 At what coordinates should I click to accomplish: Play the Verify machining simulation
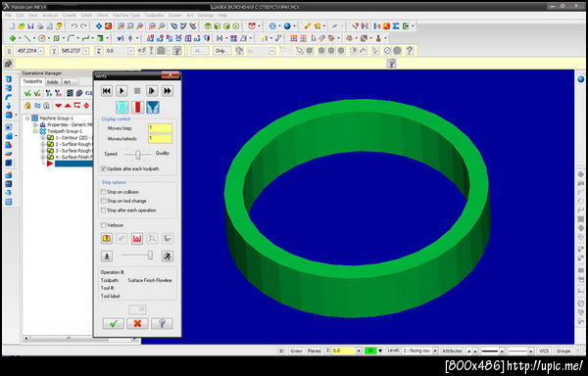tap(122, 91)
